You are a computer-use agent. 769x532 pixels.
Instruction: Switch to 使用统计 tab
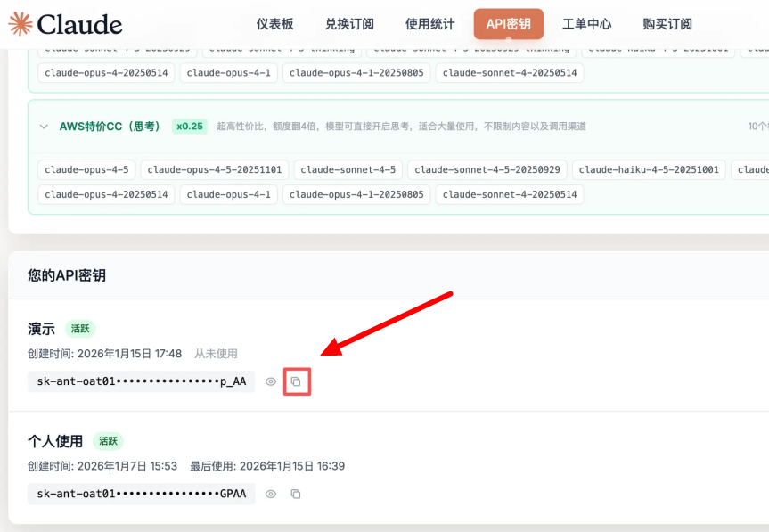pos(429,24)
